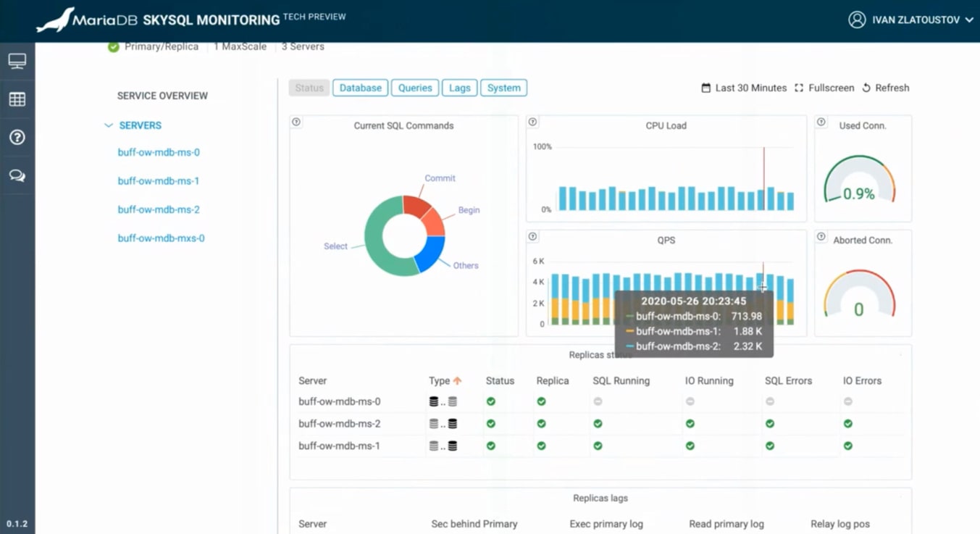
Task: Click the help icon on Used Conn. gauge
Action: click(x=821, y=122)
